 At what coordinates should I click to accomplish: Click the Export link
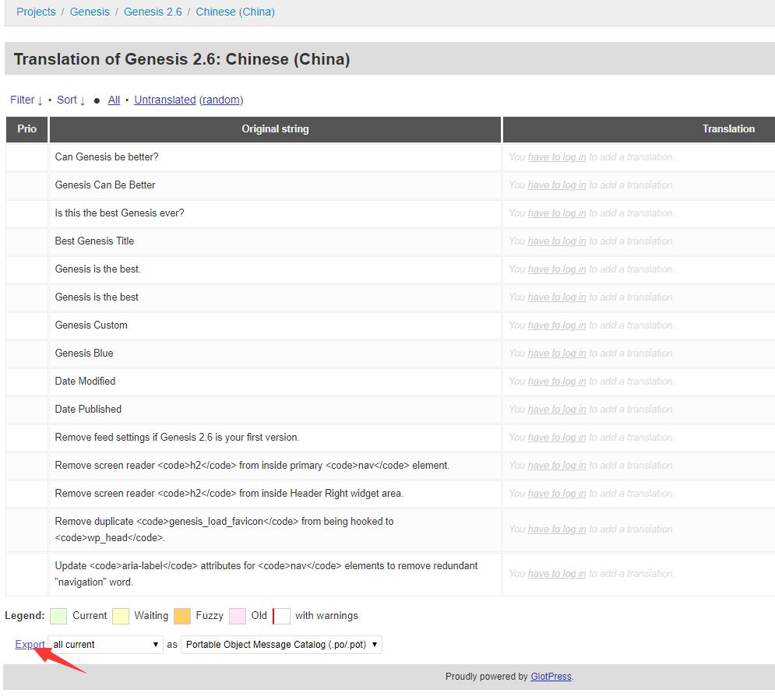pyautogui.click(x=30, y=644)
